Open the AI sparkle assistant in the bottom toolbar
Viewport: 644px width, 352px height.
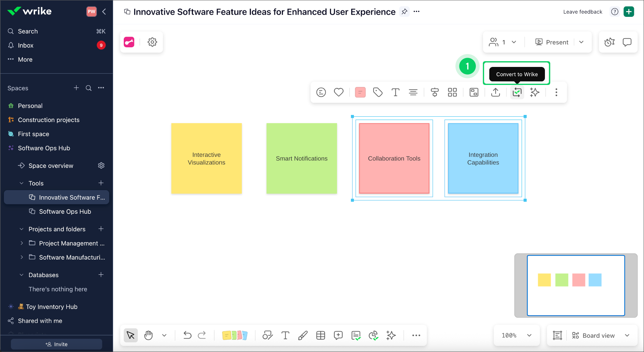(391, 335)
